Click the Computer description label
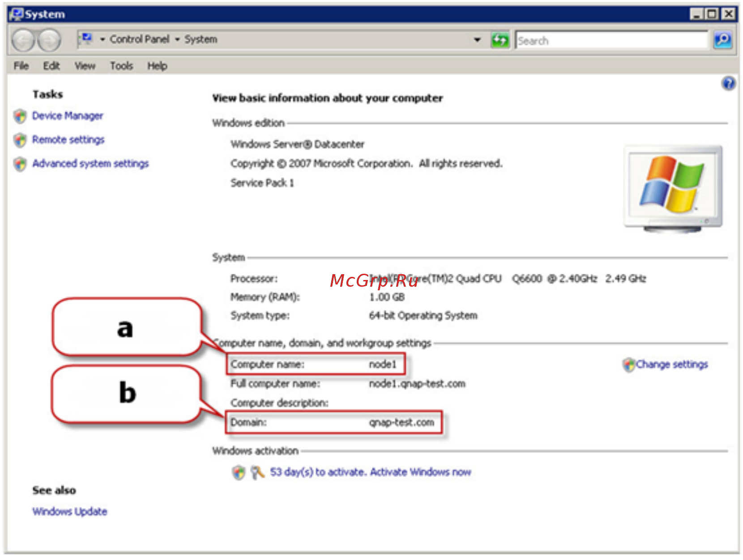 279,403
